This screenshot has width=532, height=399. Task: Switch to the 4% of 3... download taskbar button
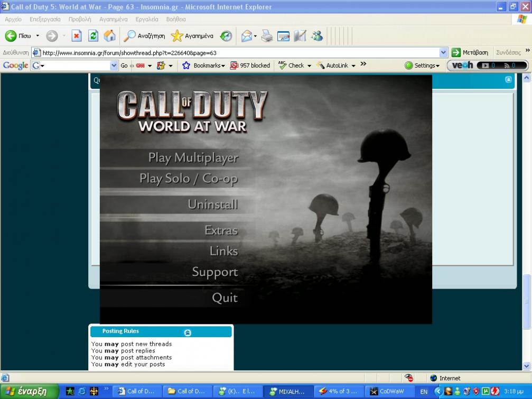(x=338, y=391)
